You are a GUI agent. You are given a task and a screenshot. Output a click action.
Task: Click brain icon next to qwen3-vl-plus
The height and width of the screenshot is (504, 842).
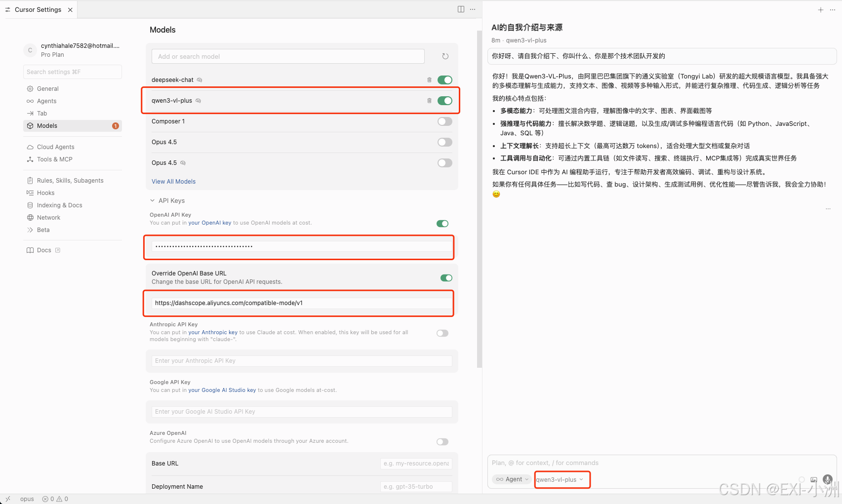(198, 101)
